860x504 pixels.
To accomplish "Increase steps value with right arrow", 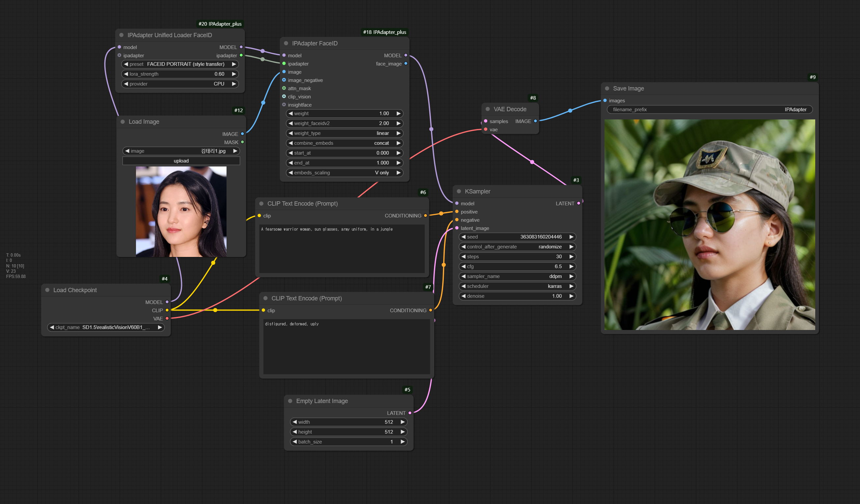I will point(571,256).
